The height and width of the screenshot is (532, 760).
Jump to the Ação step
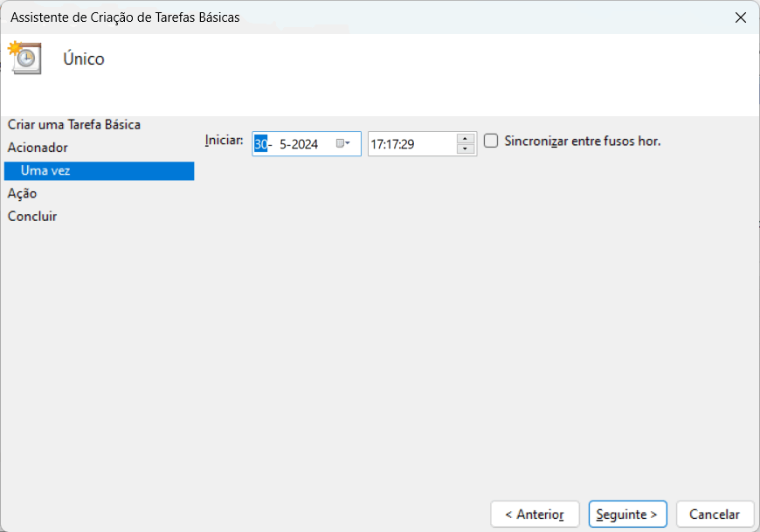tap(22, 193)
